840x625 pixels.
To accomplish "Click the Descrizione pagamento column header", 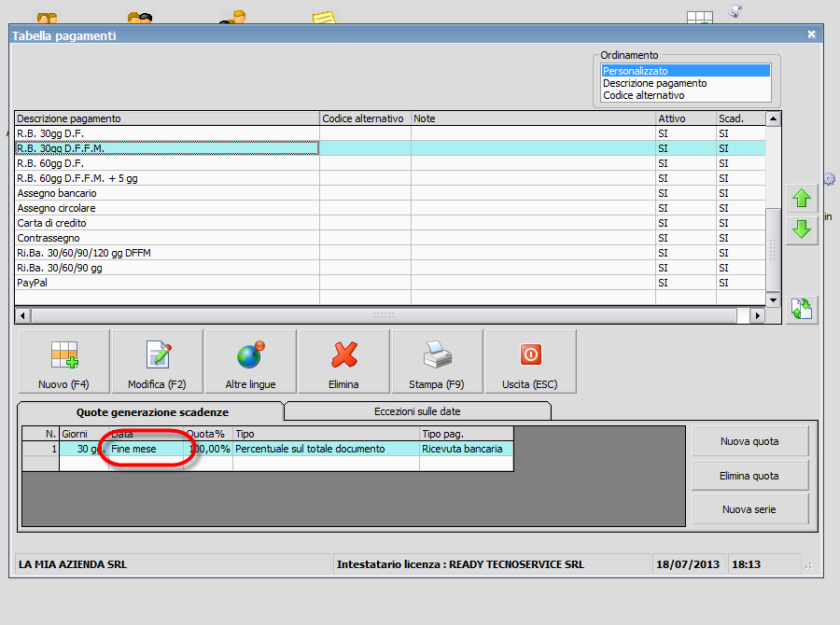I will pyautogui.click(x=167, y=118).
